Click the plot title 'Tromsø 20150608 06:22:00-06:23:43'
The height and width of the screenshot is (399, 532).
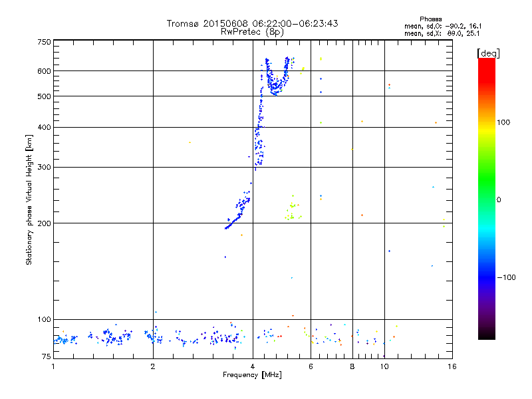pyautogui.click(x=252, y=23)
